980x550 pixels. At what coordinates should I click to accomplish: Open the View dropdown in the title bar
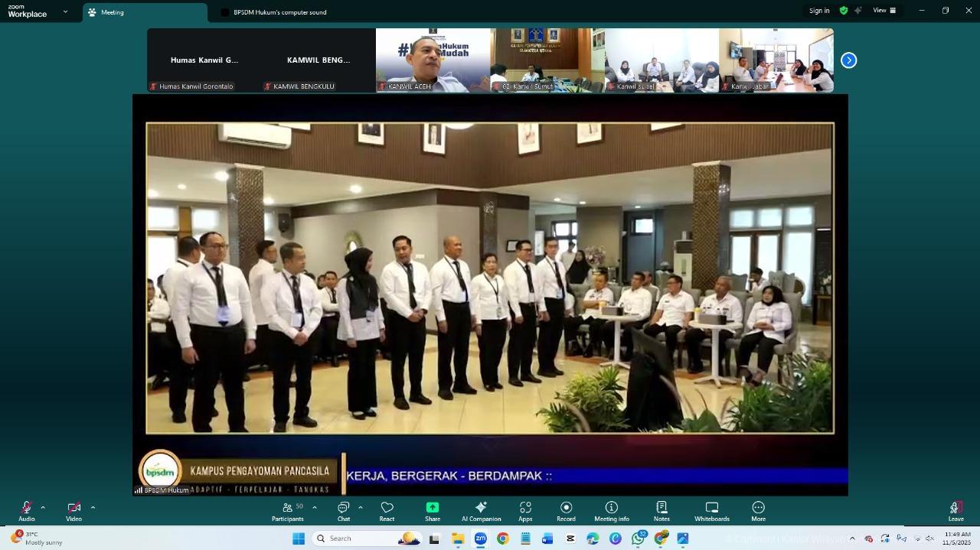(884, 11)
